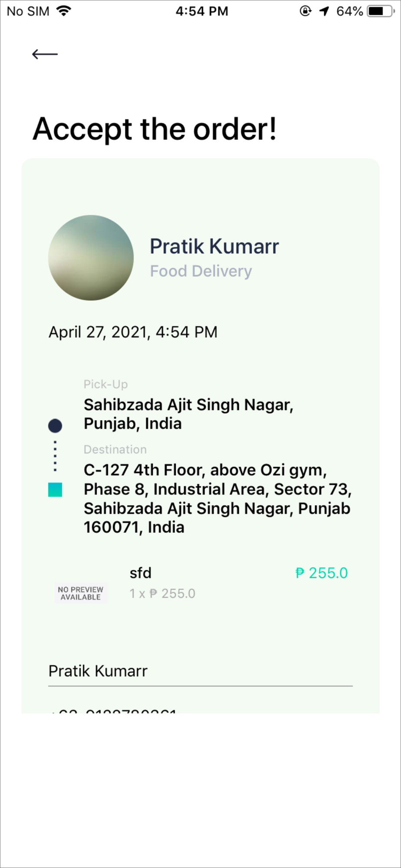The width and height of the screenshot is (401, 868).
Task: Tap the '1 x ₱ 255.0' quantity line
Action: [162, 593]
